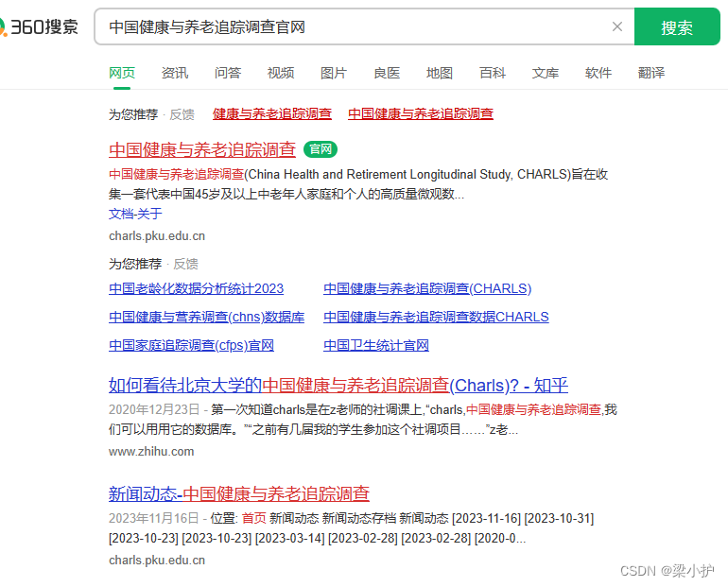This screenshot has width=728, height=587.
Task: Click the green 官网 badge
Action: (321, 149)
